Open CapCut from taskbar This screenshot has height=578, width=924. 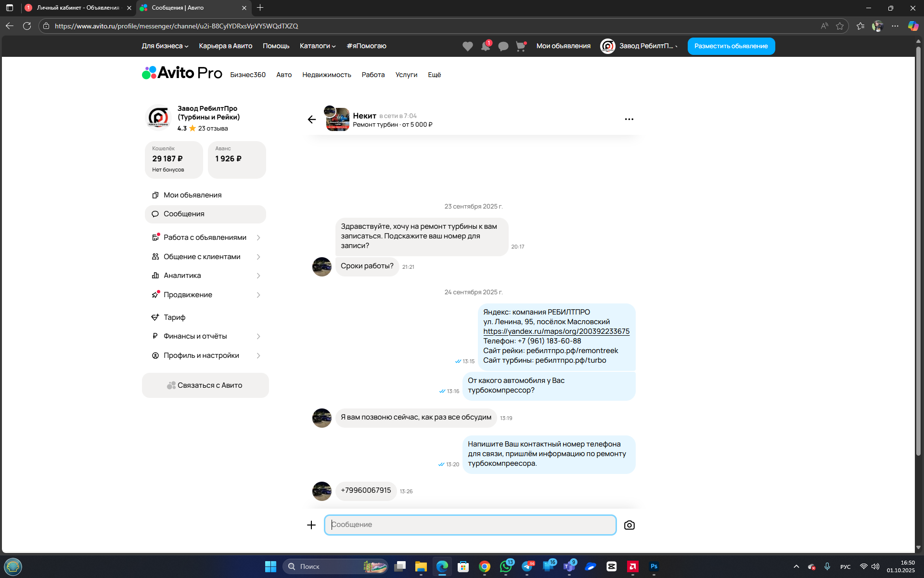[x=612, y=566]
